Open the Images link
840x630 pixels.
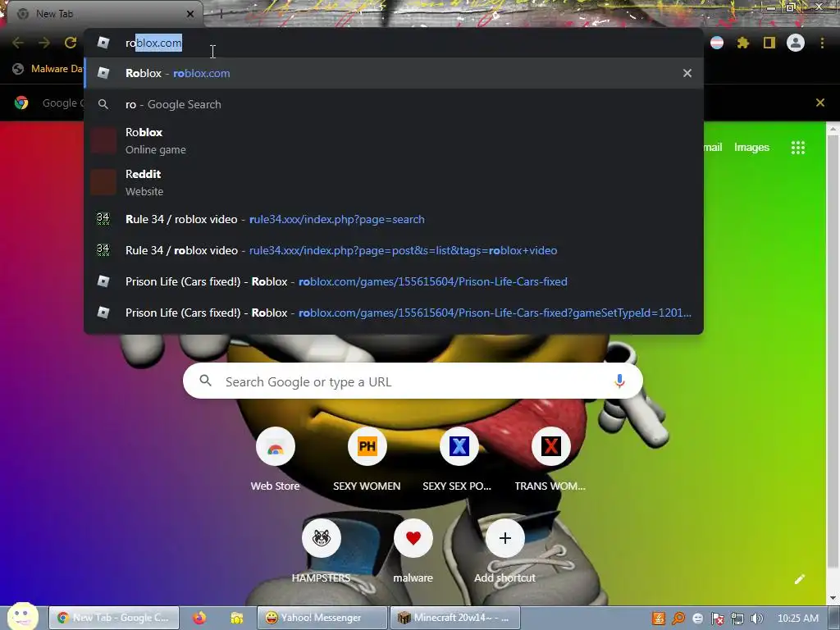click(x=751, y=148)
